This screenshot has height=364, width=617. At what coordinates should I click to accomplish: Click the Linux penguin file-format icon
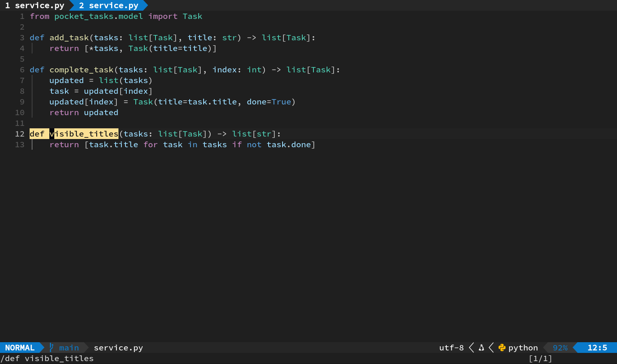[x=481, y=348]
